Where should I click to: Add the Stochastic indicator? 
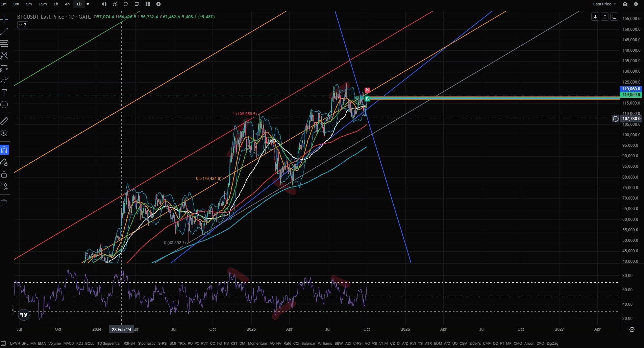tap(147, 343)
